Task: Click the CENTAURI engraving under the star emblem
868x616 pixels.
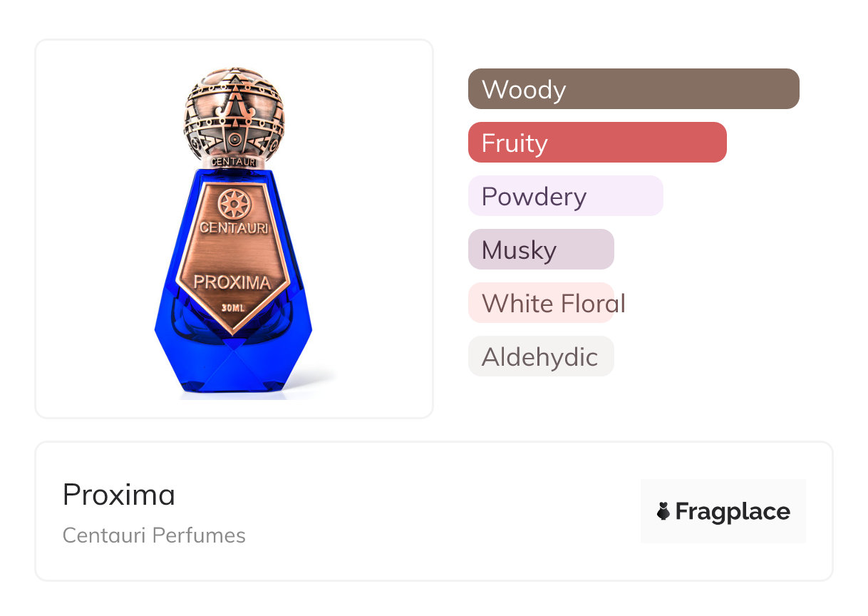Action: (234, 228)
